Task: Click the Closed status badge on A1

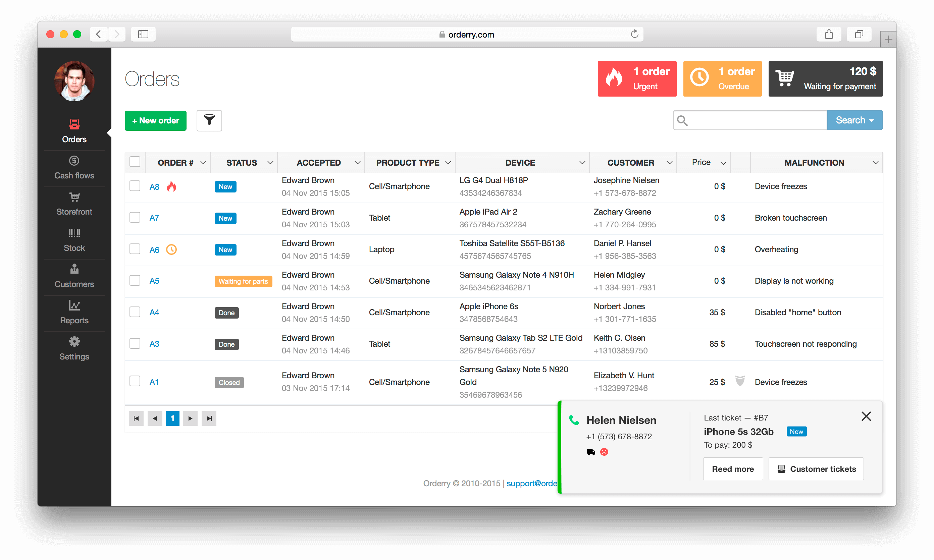Action: [229, 382]
